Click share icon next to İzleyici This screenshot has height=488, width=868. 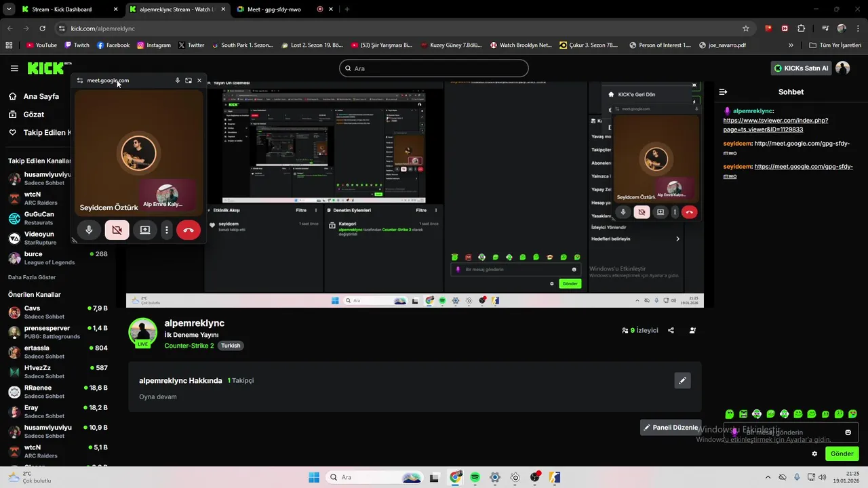click(671, 331)
